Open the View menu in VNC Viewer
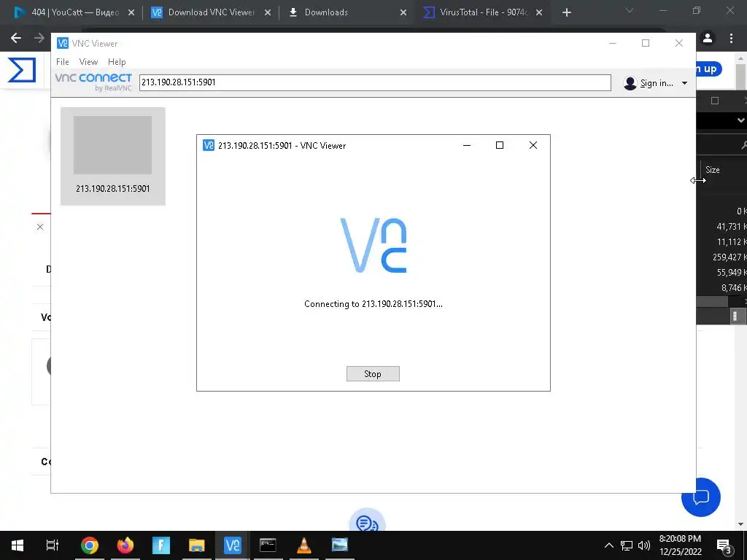Viewport: 747px width, 560px height. tap(88, 62)
